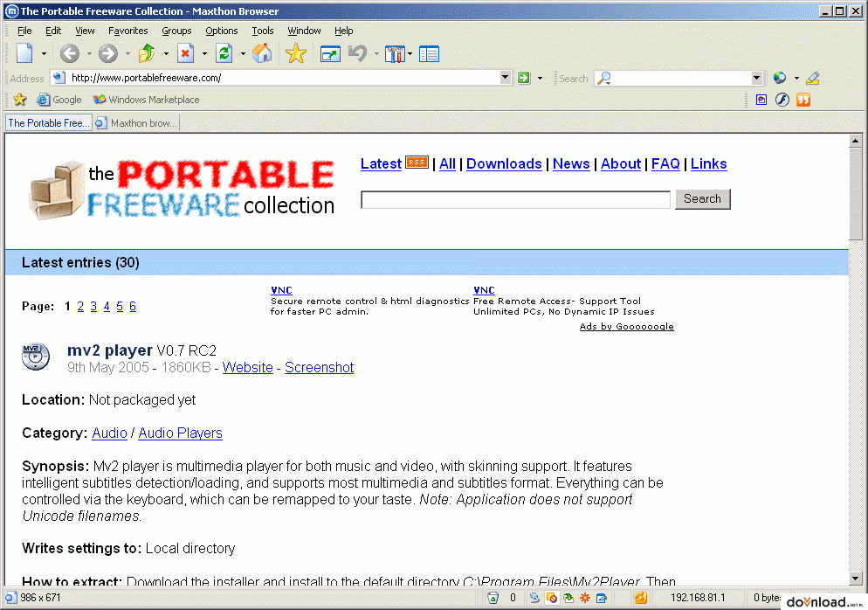Click the green Go arrow button
Image resolution: width=868 pixels, height=610 pixels.
524,78
